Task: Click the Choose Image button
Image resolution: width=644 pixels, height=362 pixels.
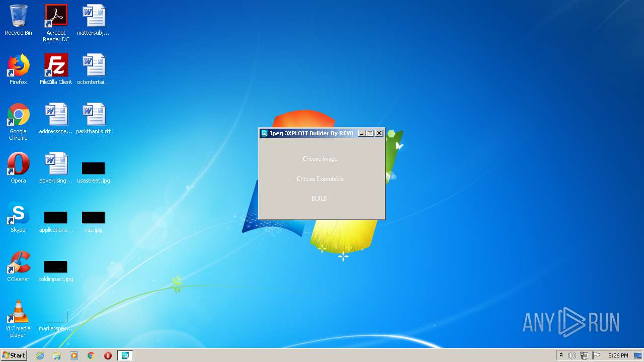Action: [320, 159]
